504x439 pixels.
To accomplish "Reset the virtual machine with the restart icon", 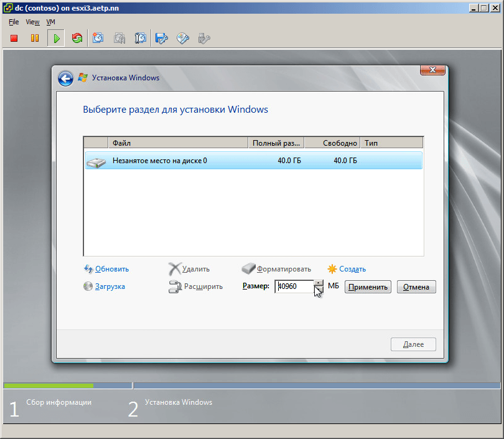I will (77, 39).
